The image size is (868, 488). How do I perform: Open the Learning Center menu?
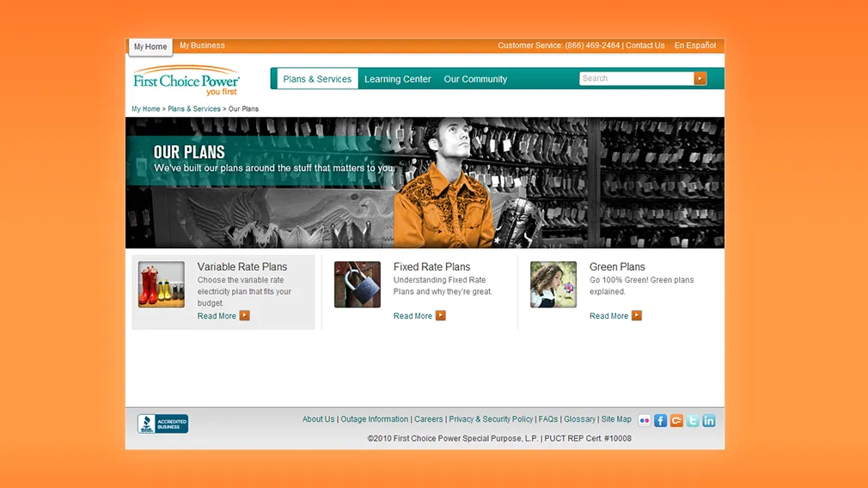click(397, 79)
